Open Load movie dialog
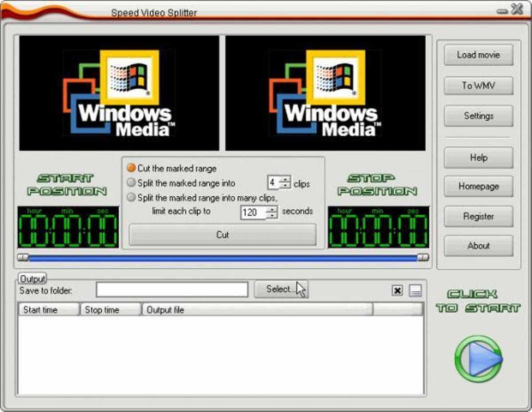 point(478,55)
